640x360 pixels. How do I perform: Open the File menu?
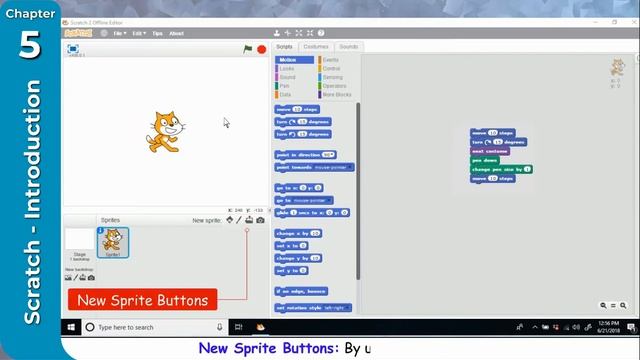[x=120, y=33]
